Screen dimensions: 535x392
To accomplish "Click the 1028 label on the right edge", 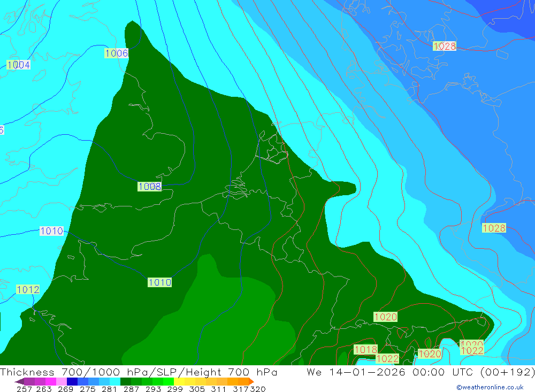I will click(x=494, y=228).
